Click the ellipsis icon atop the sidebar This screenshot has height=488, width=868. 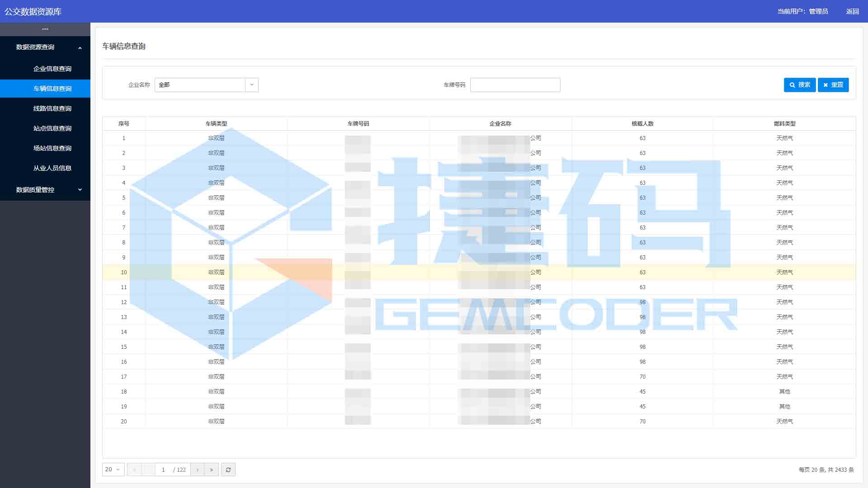pyautogui.click(x=45, y=29)
